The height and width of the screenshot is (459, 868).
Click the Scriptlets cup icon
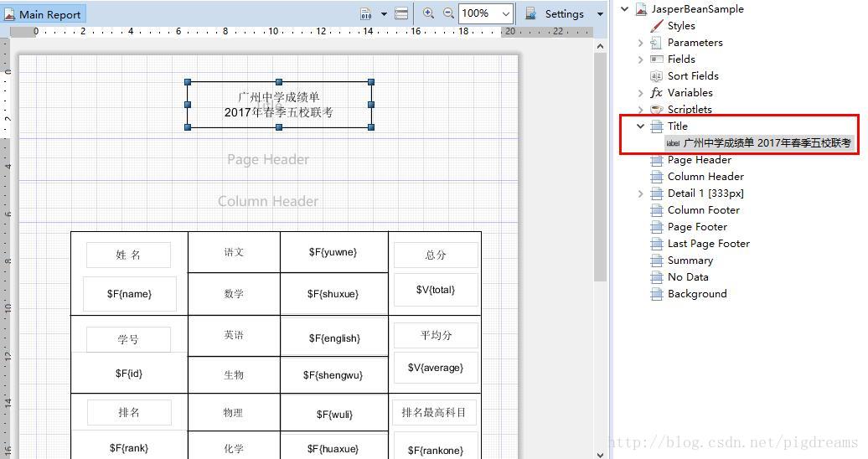[x=657, y=109]
